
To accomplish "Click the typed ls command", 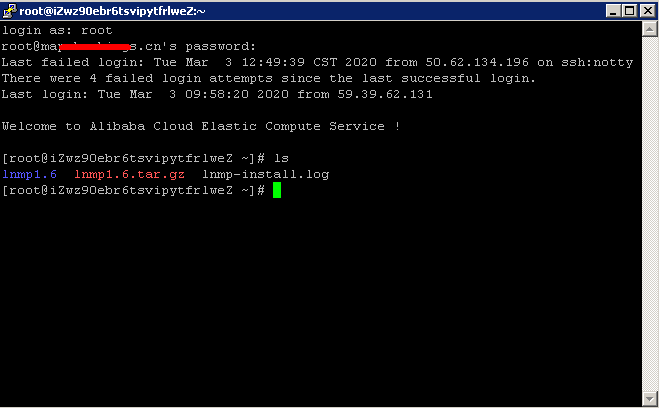I will click(x=282, y=158).
